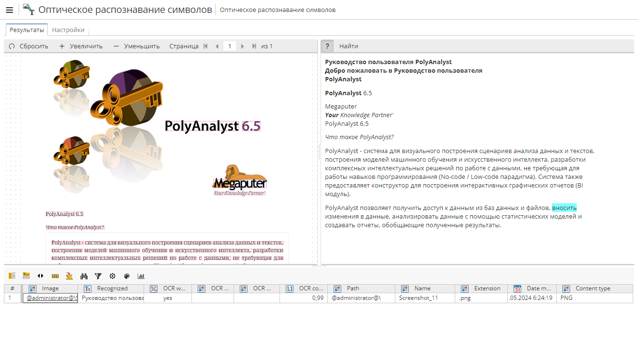
Task: Go to previous page arrow
Action: (217, 46)
